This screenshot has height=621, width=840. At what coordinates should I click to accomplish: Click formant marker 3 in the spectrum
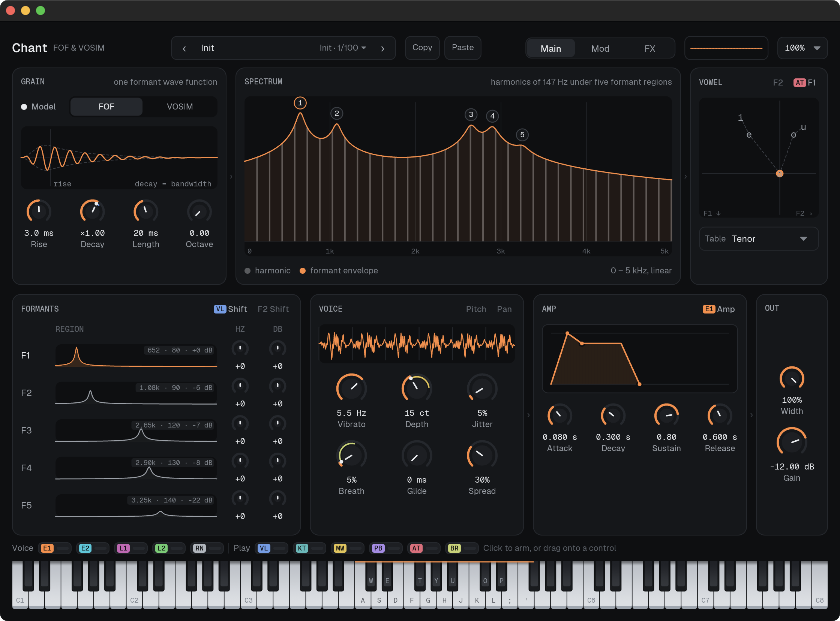[x=471, y=114]
